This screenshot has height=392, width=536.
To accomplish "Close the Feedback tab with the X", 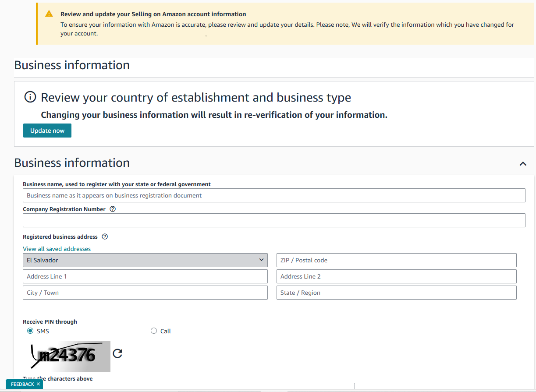I will 38,384.
